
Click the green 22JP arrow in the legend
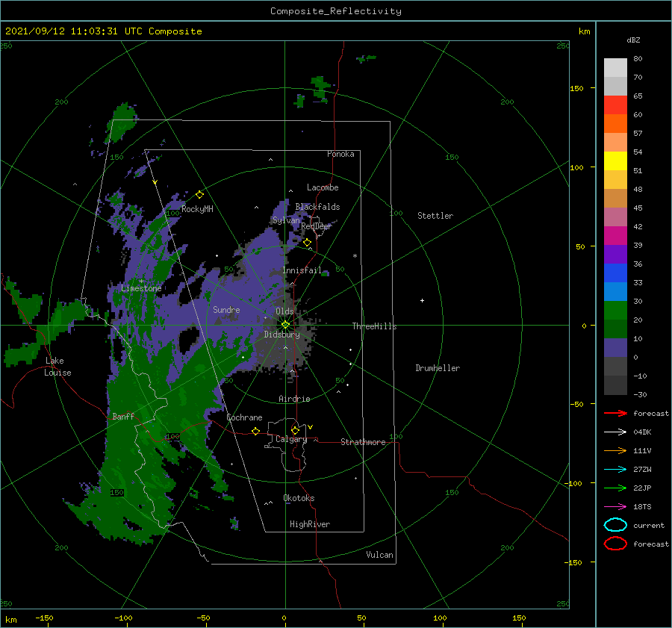(615, 488)
